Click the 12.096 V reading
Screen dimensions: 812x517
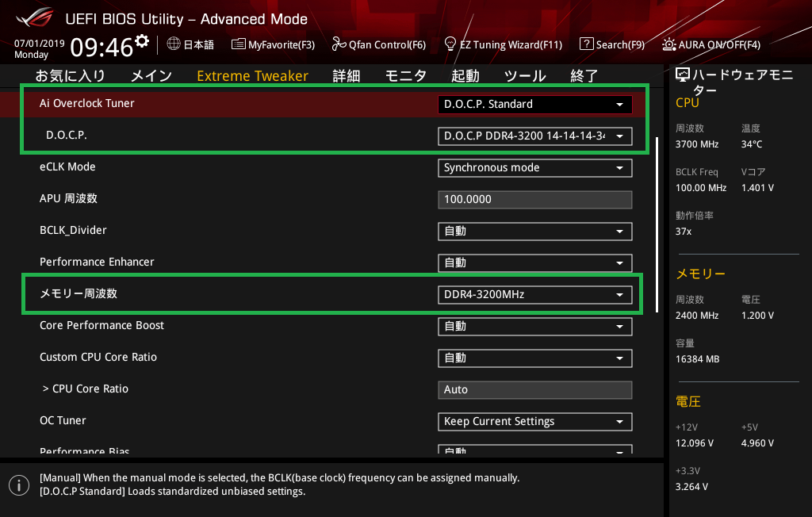pyautogui.click(x=695, y=443)
